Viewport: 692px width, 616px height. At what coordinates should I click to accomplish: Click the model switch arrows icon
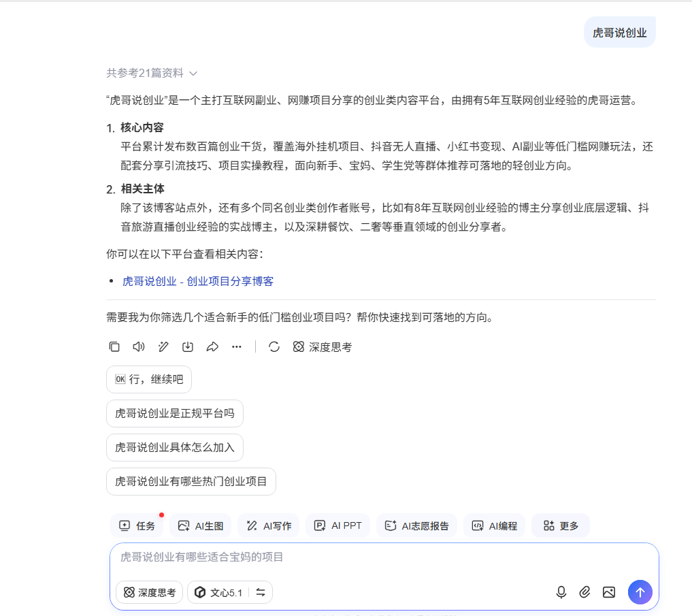[261, 592]
